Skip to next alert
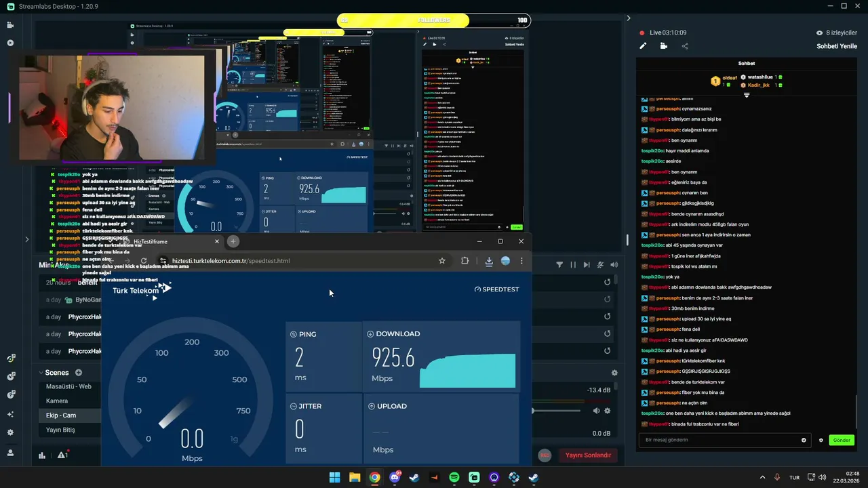 coord(587,265)
